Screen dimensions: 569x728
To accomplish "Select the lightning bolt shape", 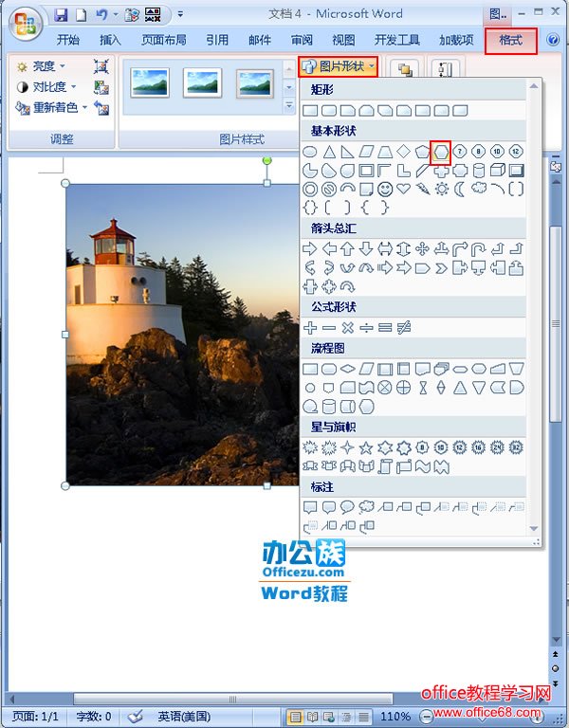I will pyautogui.click(x=422, y=189).
